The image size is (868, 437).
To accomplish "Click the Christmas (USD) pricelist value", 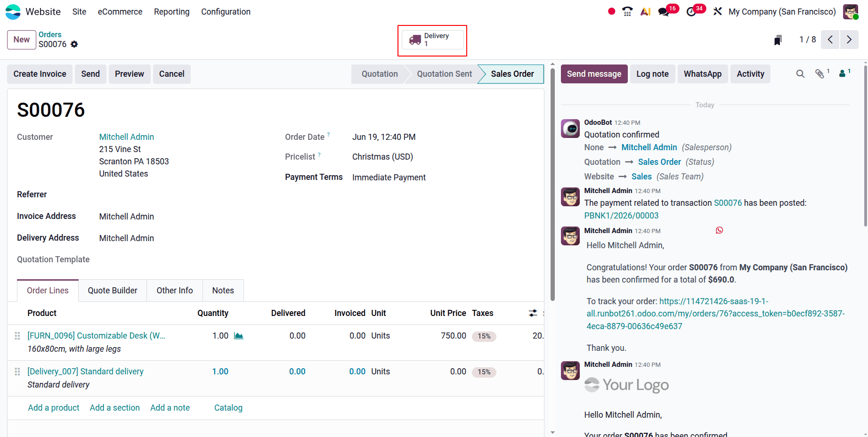I will point(382,157).
